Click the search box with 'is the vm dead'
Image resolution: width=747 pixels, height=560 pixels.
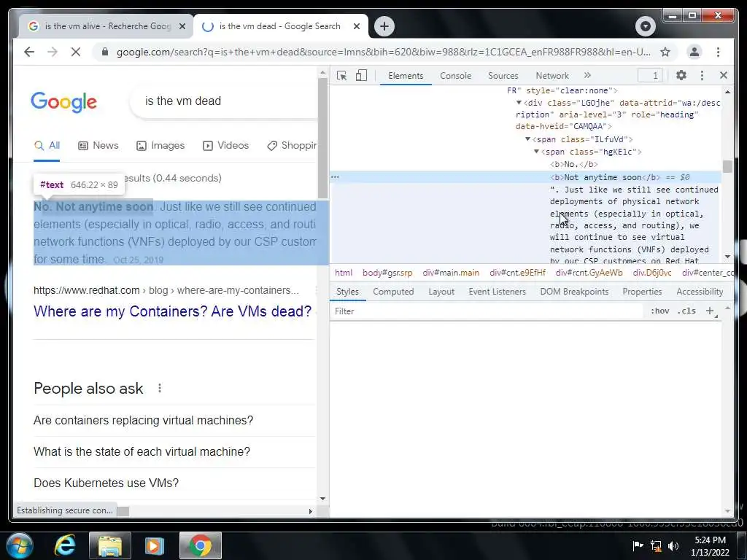click(x=224, y=101)
